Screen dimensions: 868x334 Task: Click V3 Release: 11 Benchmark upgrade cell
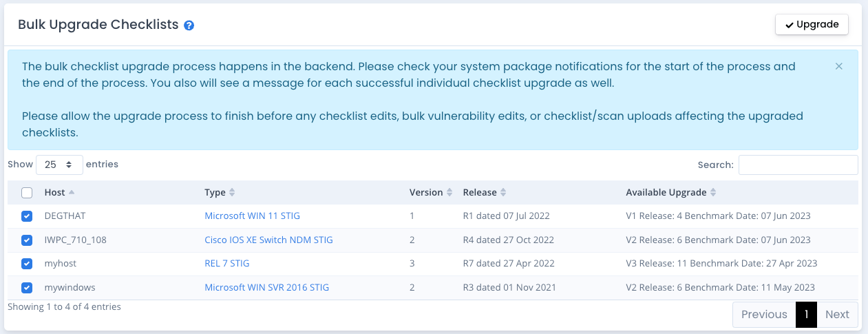pyautogui.click(x=721, y=263)
